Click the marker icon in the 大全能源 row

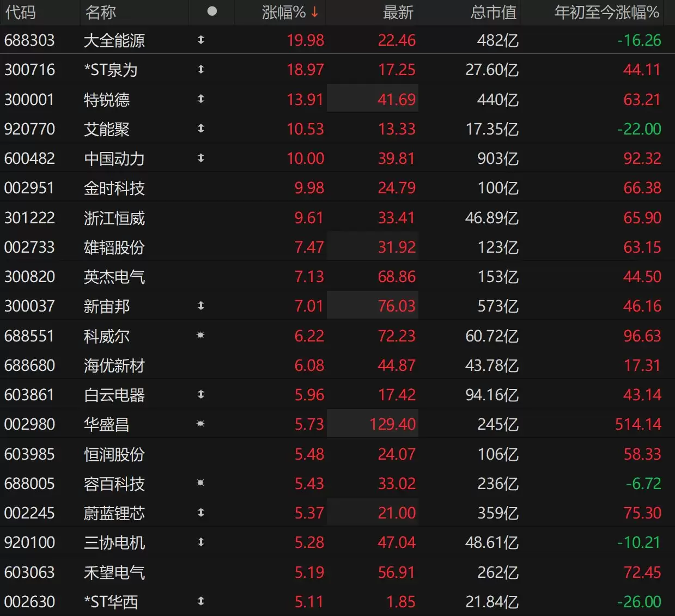coord(200,40)
